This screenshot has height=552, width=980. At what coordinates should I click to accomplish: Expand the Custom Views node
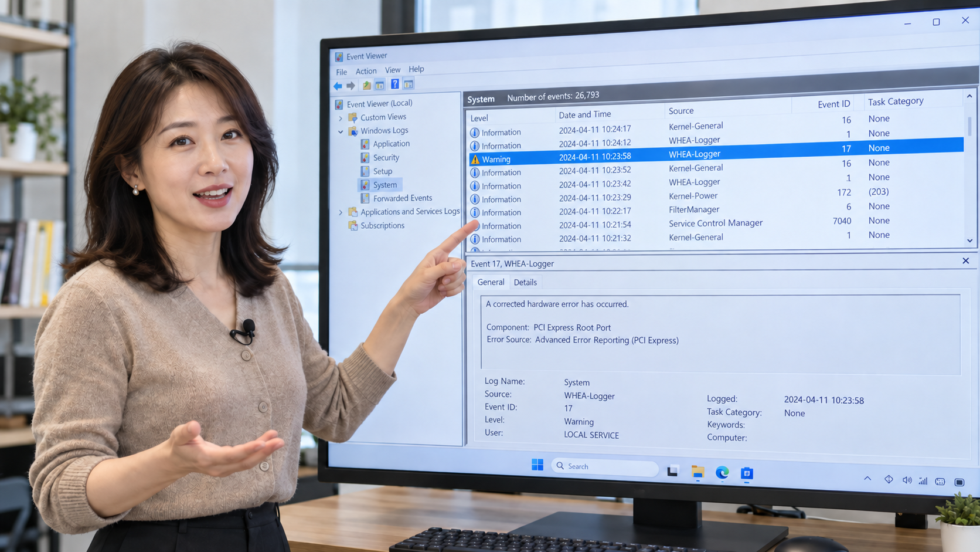[341, 118]
